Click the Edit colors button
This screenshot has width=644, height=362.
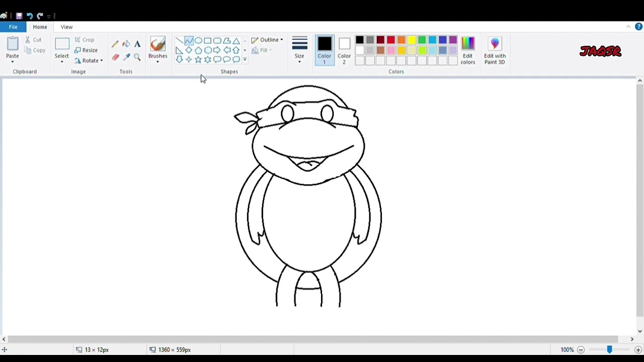point(467,50)
